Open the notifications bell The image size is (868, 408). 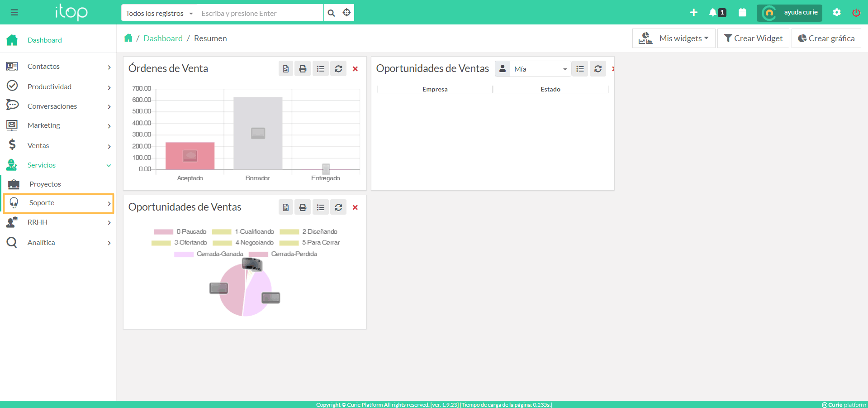[713, 13]
